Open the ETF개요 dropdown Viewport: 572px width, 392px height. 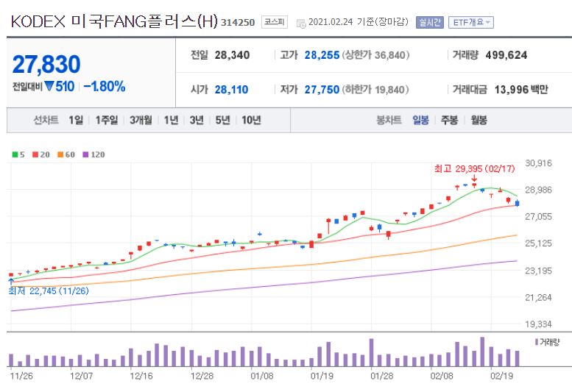coord(471,23)
